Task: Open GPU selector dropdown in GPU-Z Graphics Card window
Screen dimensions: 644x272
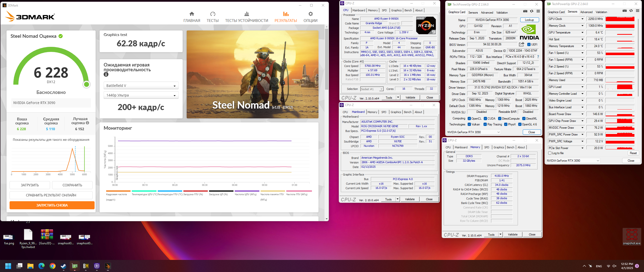Action: pos(473,132)
